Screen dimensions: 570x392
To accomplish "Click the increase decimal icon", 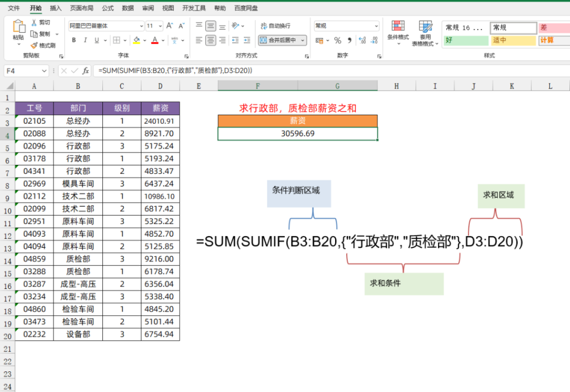I will tap(362, 40).
